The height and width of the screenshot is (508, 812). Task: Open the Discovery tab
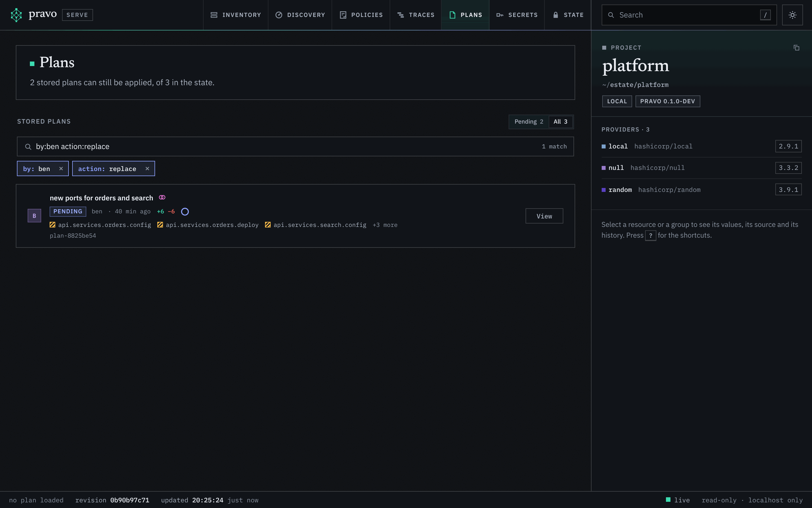point(300,15)
